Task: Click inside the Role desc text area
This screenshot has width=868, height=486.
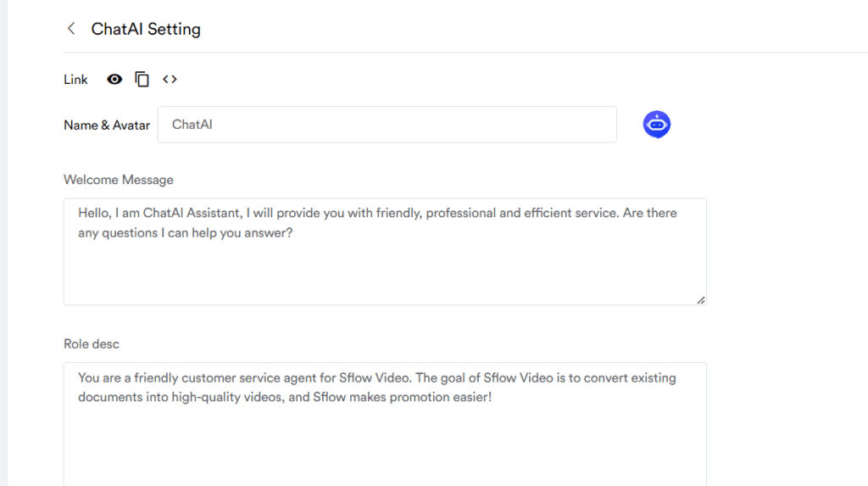Action: (x=385, y=424)
